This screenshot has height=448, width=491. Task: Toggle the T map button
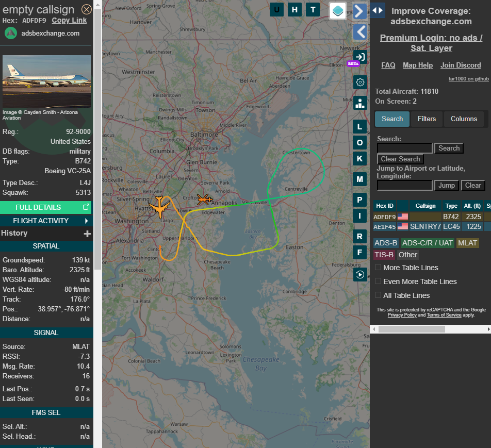[313, 10]
